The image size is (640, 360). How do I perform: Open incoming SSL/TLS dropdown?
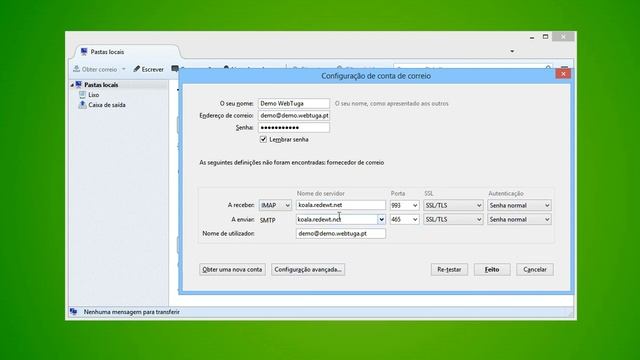point(453,205)
